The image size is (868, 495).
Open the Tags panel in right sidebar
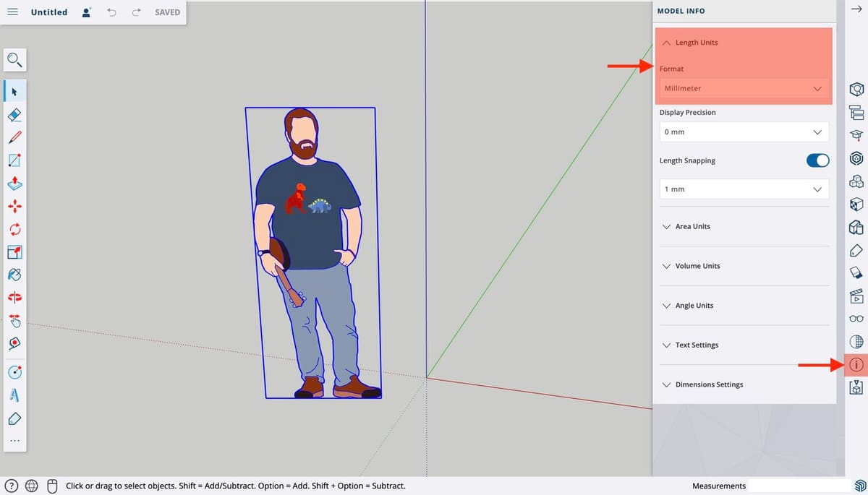click(x=856, y=250)
